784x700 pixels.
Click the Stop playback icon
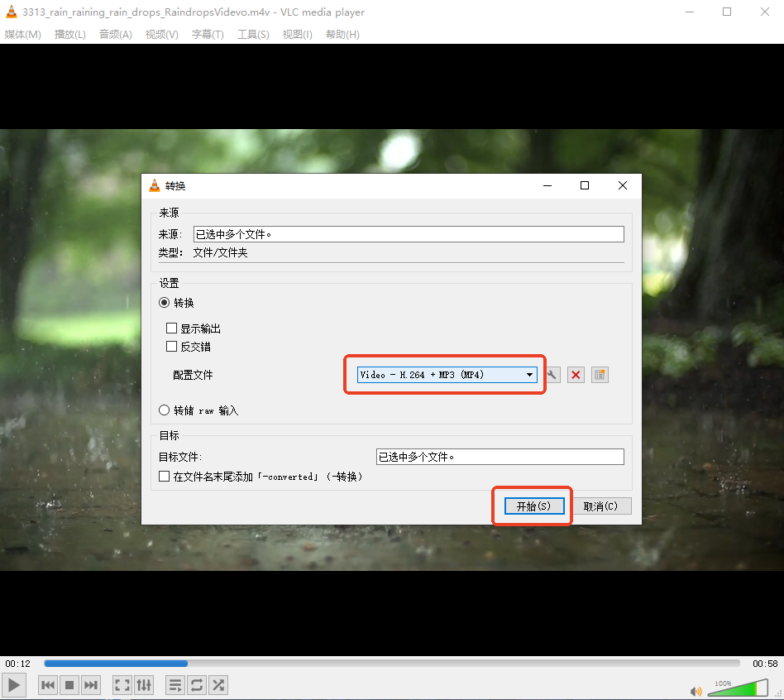[x=69, y=684]
